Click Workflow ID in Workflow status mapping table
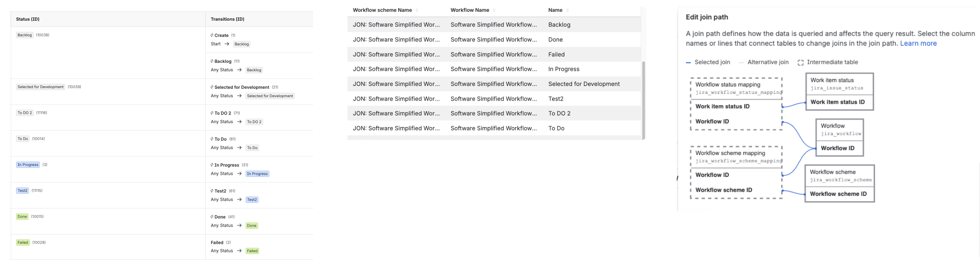This screenshot has height=266, width=980. pos(712,121)
